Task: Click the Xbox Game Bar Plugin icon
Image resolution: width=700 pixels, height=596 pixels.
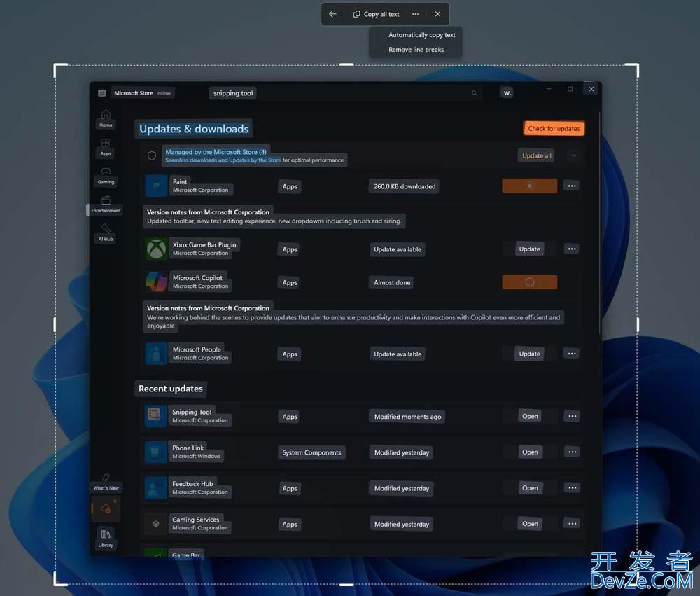Action: [156, 249]
